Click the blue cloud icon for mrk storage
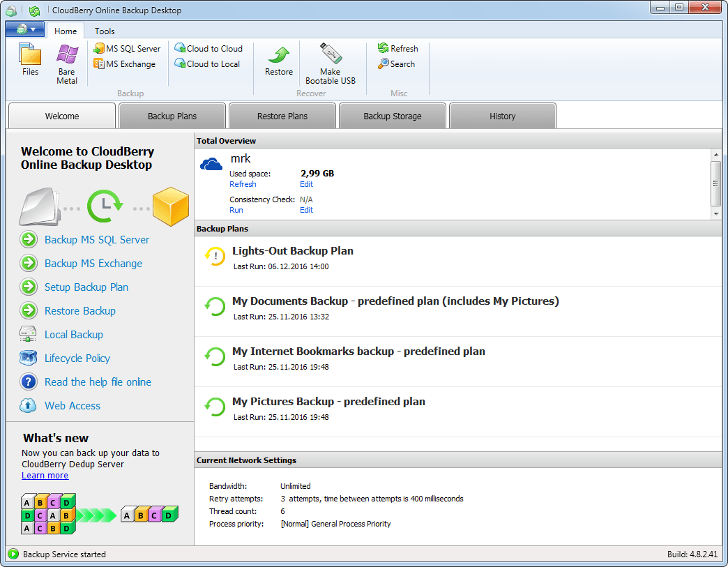Image resolution: width=728 pixels, height=567 pixels. pos(211,164)
